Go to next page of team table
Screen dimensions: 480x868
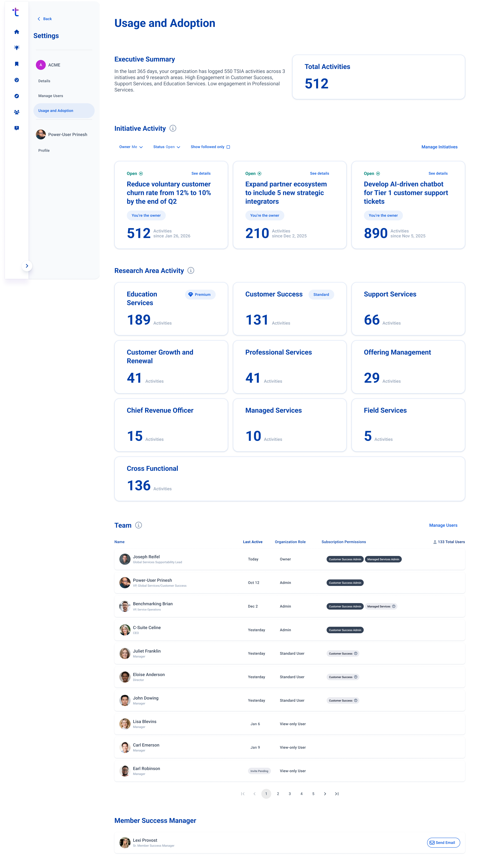coord(325,794)
